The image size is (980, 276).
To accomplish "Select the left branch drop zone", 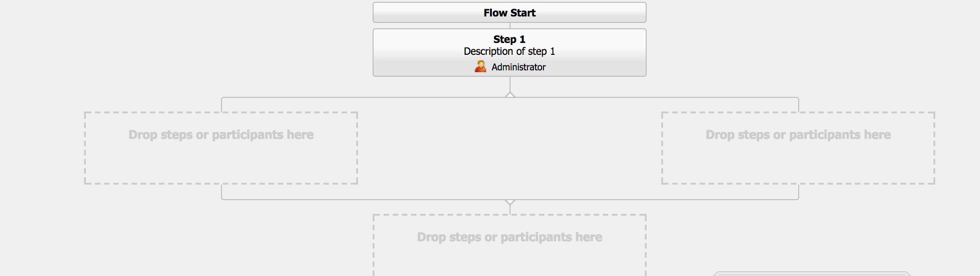I will [221, 148].
